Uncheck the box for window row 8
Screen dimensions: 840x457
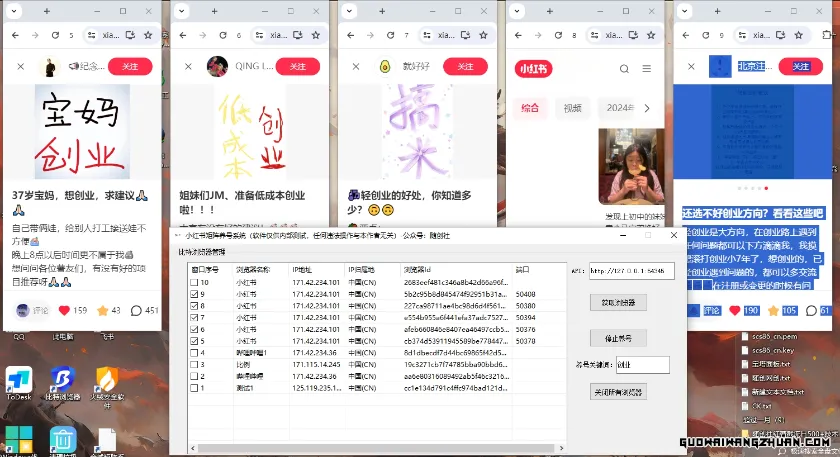coord(194,306)
